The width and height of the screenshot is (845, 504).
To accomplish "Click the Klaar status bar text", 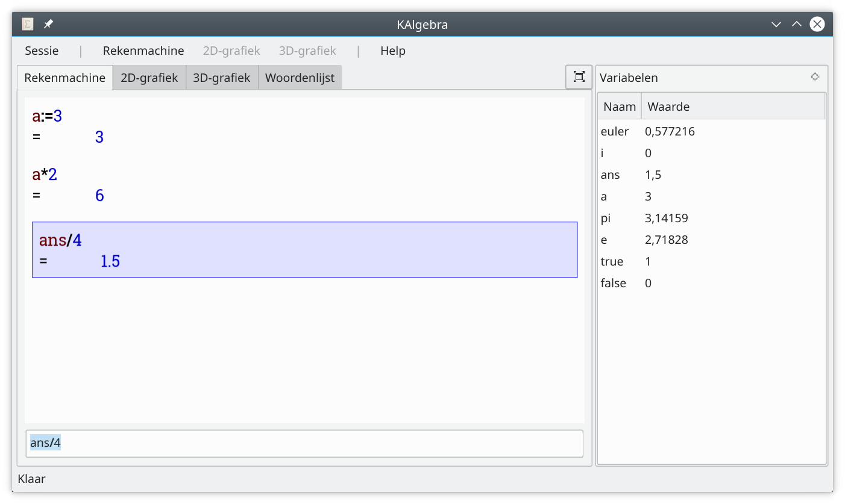I will pyautogui.click(x=32, y=479).
